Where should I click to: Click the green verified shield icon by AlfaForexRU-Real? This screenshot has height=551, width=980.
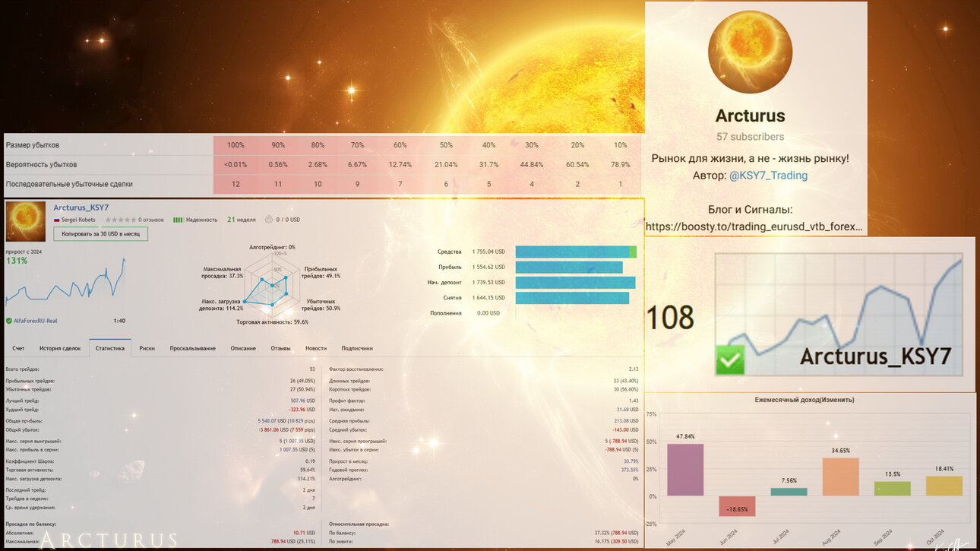(8, 321)
